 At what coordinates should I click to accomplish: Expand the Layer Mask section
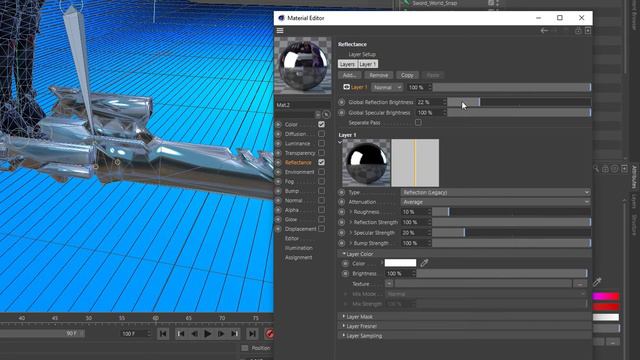point(344,316)
